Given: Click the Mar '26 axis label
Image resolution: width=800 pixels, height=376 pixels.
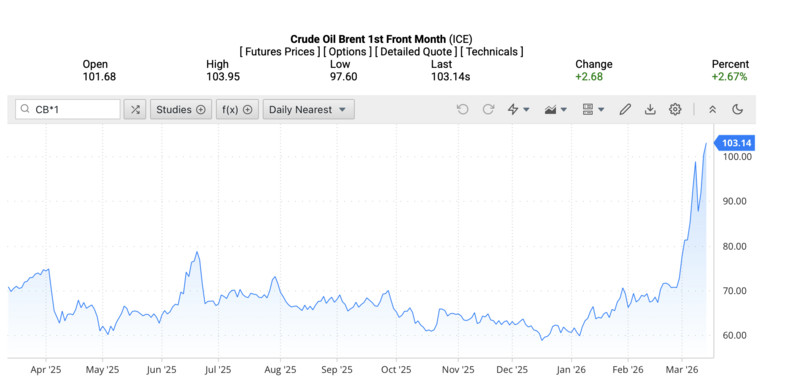Looking at the screenshot, I should point(682,369).
